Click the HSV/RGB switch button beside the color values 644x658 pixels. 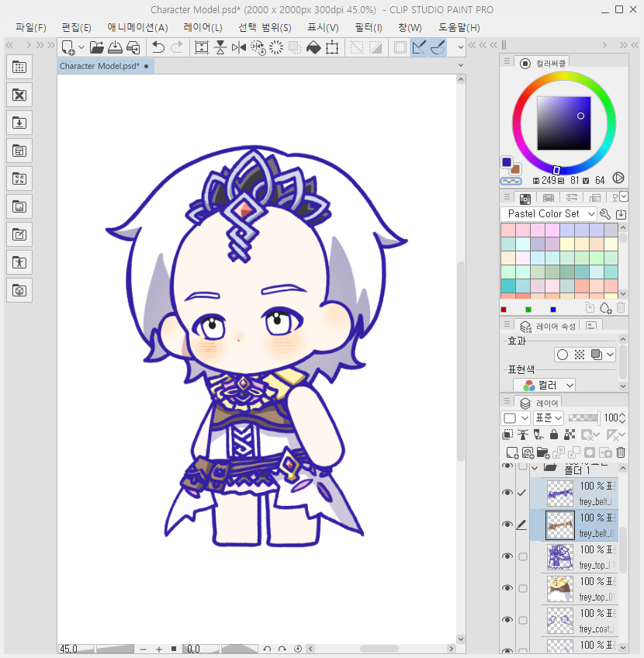click(618, 178)
